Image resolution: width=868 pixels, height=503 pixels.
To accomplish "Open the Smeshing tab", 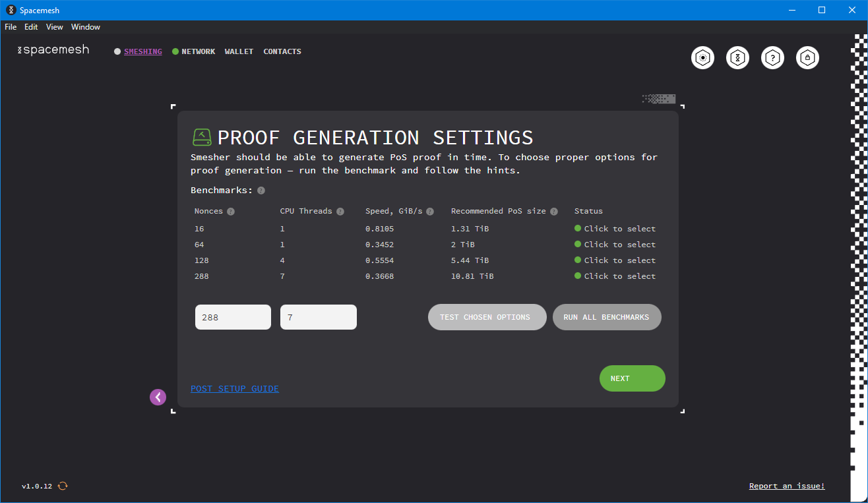I will (x=143, y=51).
